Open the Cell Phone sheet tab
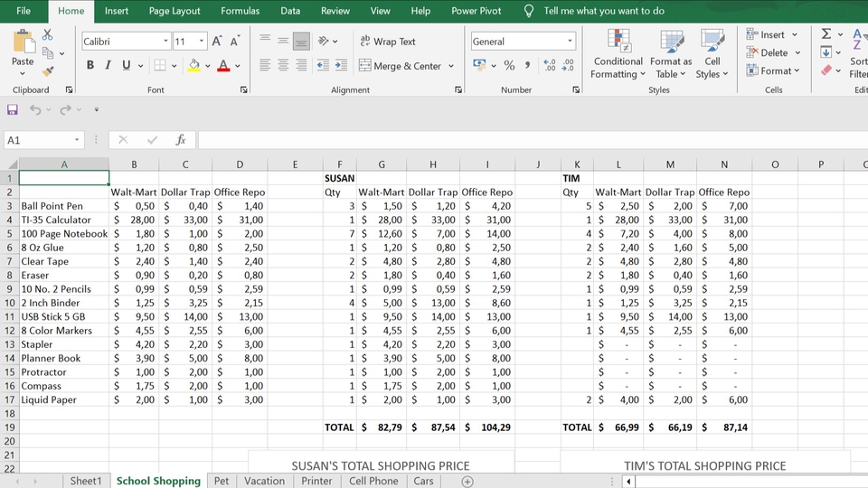The image size is (868, 488). click(x=373, y=481)
